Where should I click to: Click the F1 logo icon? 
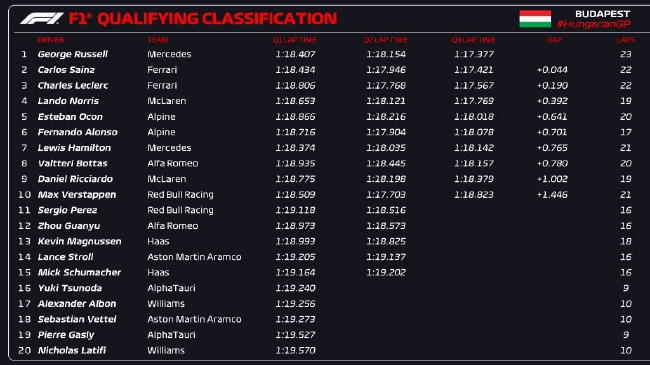coord(42,19)
